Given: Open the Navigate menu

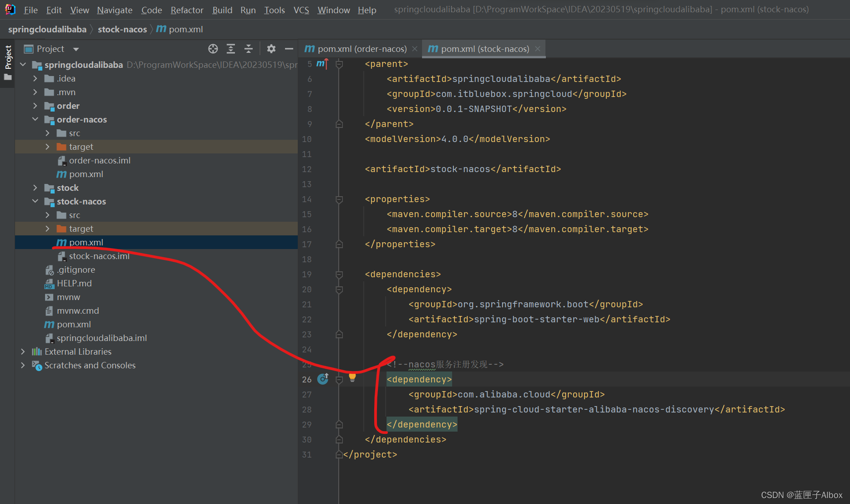Looking at the screenshot, I should tap(115, 10).
